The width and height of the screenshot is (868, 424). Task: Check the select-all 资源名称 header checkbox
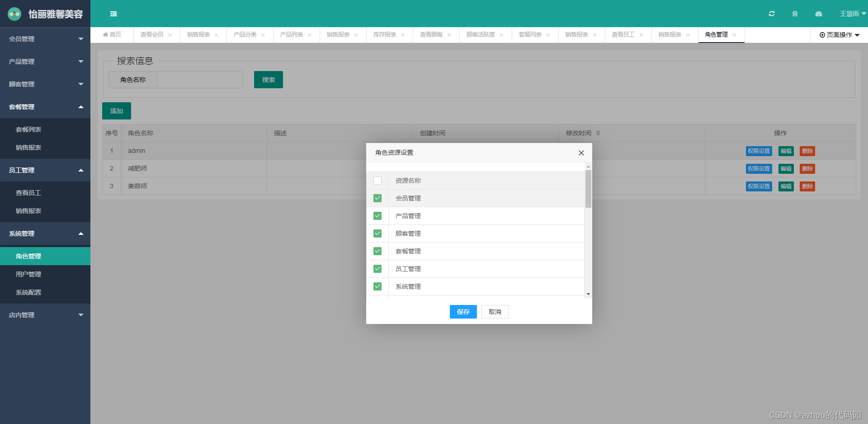pos(377,181)
